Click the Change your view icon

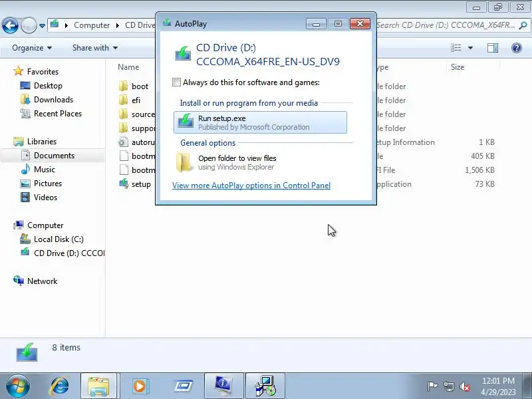pyautogui.click(x=456, y=48)
